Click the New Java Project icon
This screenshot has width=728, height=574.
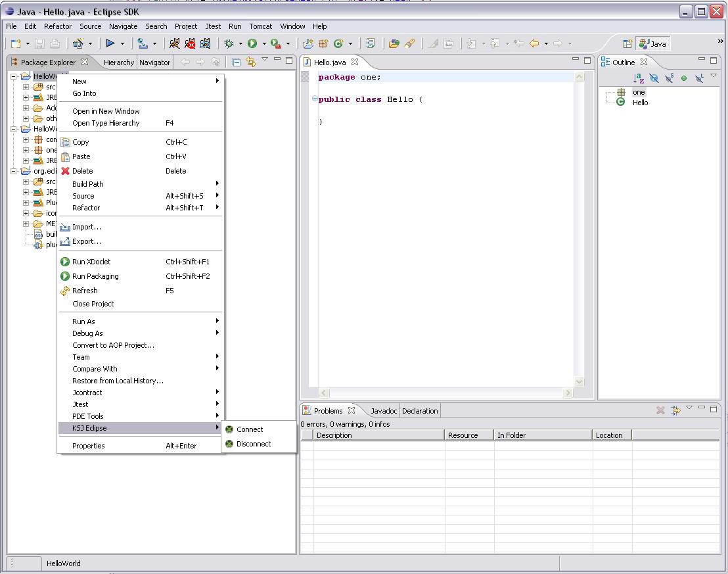tap(308, 43)
